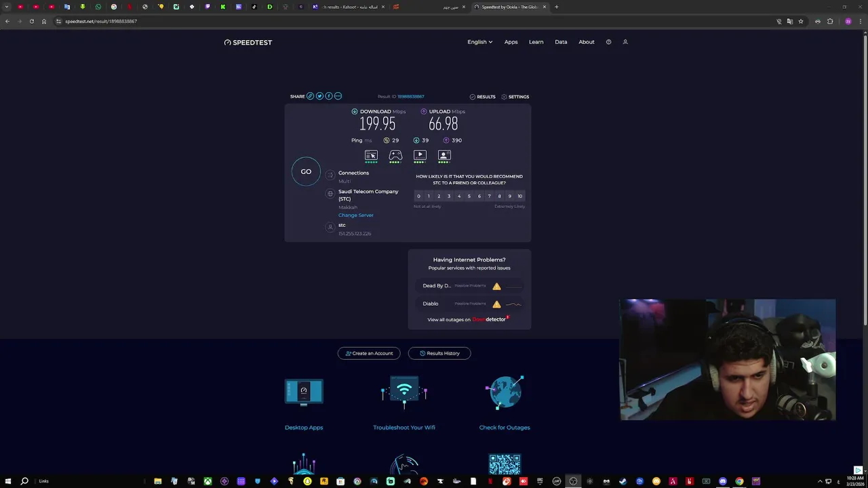Open Windows search in taskbar

24,481
